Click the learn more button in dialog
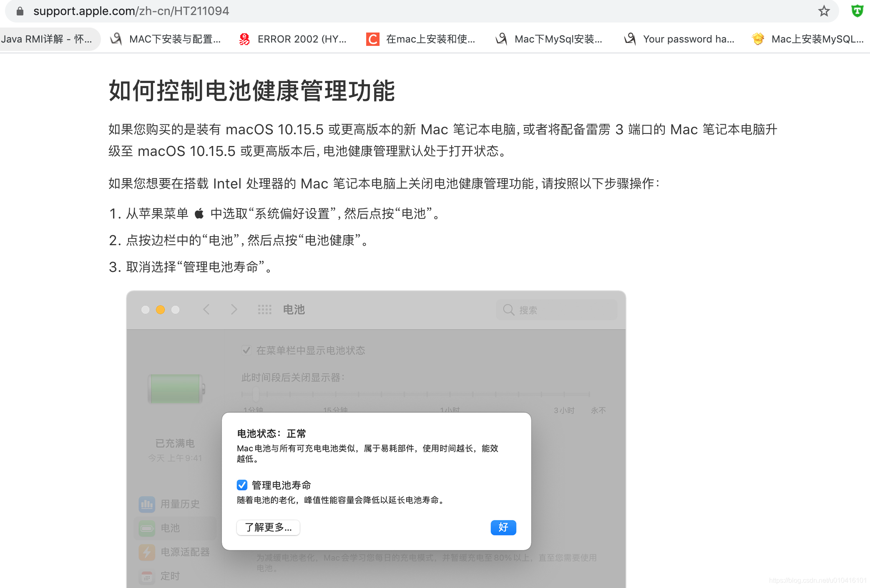Image resolution: width=870 pixels, height=588 pixels. tap(268, 528)
